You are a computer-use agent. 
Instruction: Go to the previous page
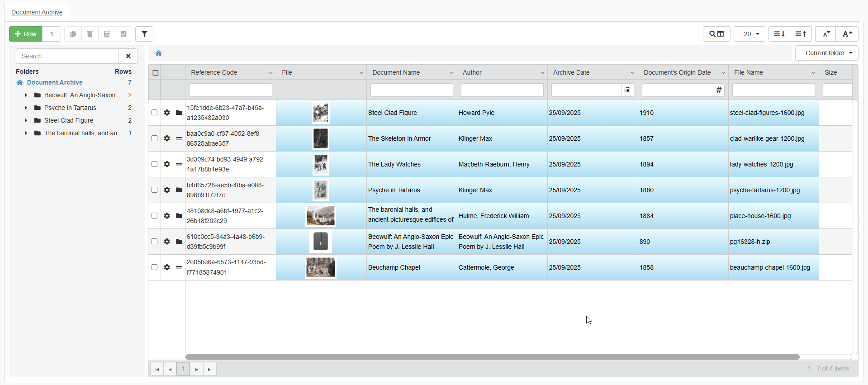[x=170, y=369]
